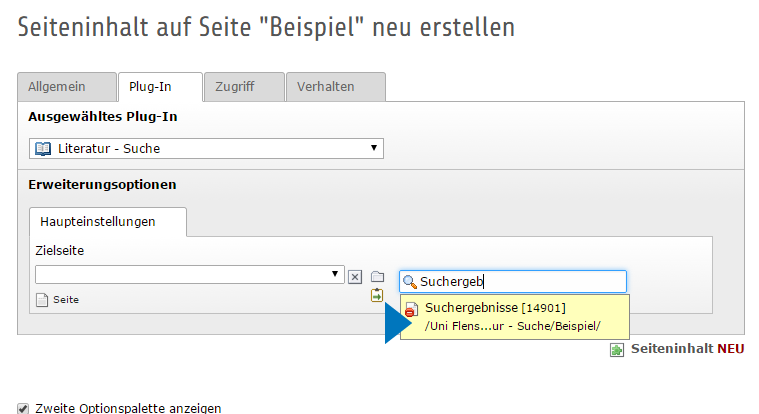Toggle Zweite Optionspalette anzeigen checkbox
The width and height of the screenshot is (759, 414).
[23, 408]
